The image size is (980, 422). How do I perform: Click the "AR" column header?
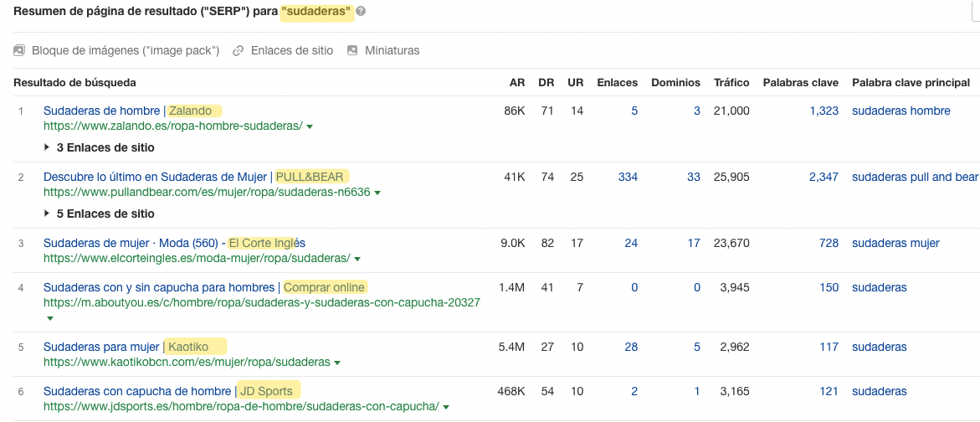(517, 83)
